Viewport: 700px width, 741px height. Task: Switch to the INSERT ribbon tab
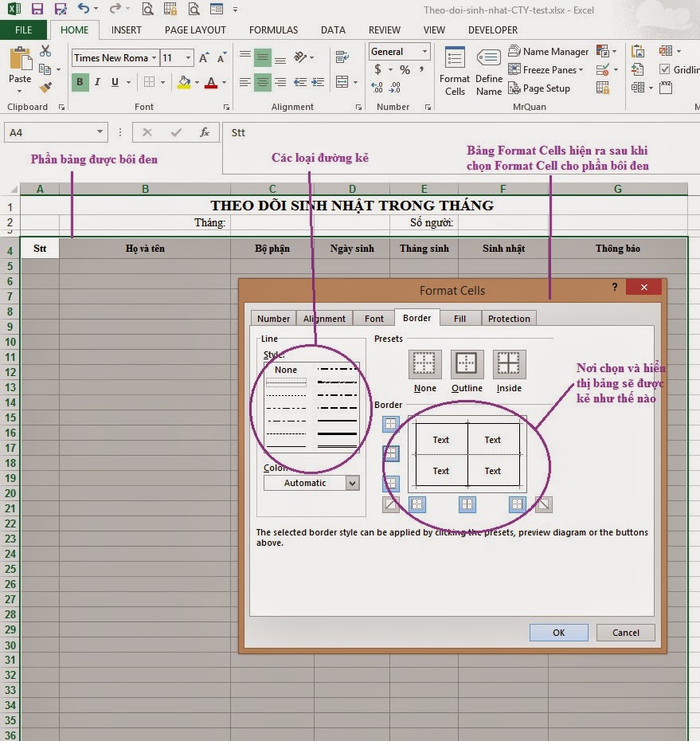coord(126,29)
